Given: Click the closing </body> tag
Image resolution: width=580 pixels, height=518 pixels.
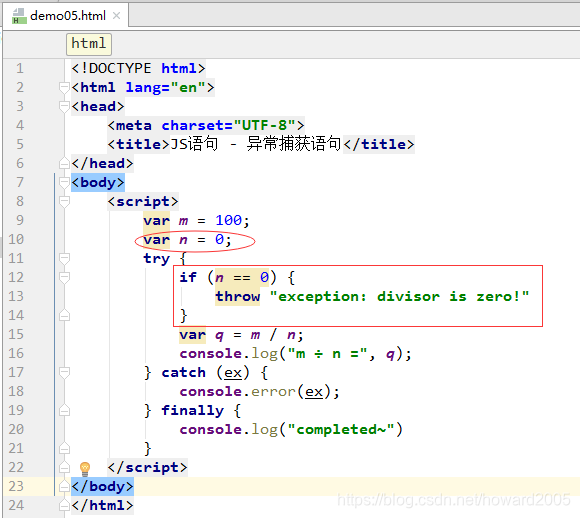Looking at the screenshot, I should (x=102, y=487).
